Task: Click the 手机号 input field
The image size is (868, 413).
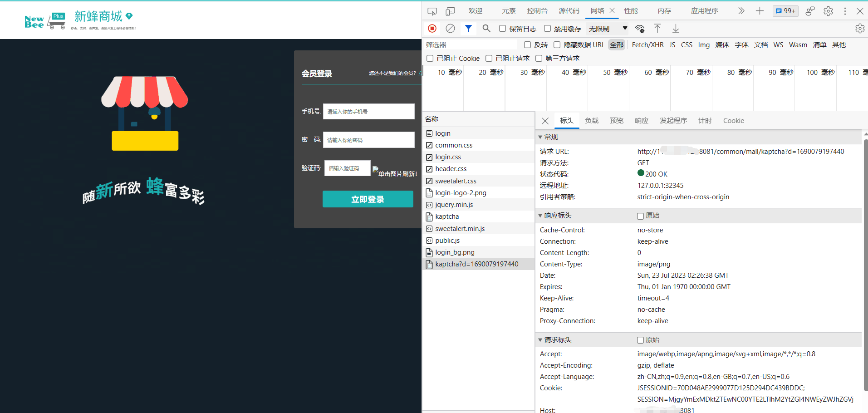Action: tap(368, 111)
